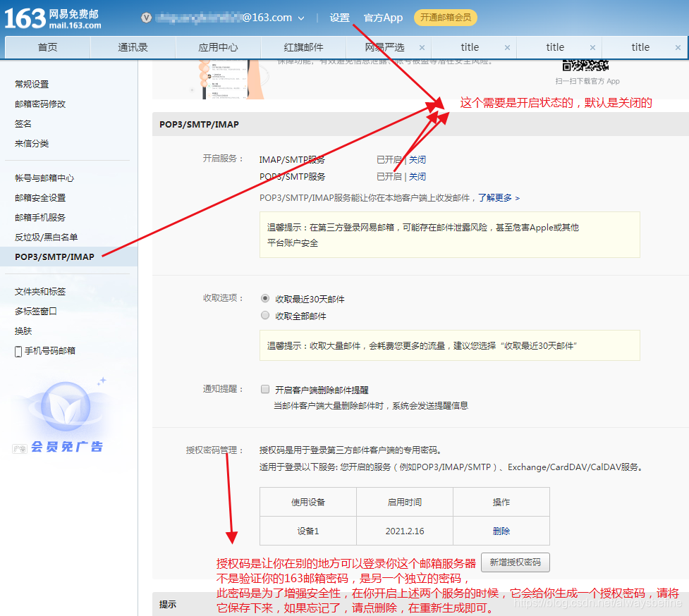Click the phone icon beside 手机号码邮箱
The image size is (689, 616).
18,351
